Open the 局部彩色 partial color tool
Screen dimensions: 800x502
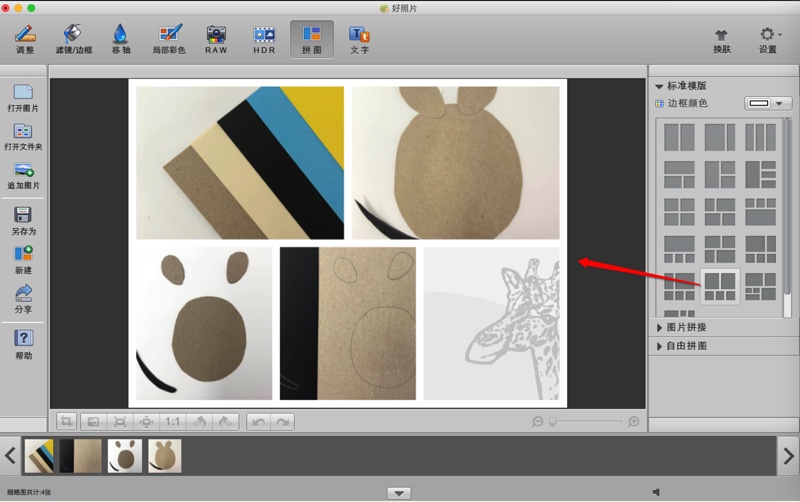169,39
